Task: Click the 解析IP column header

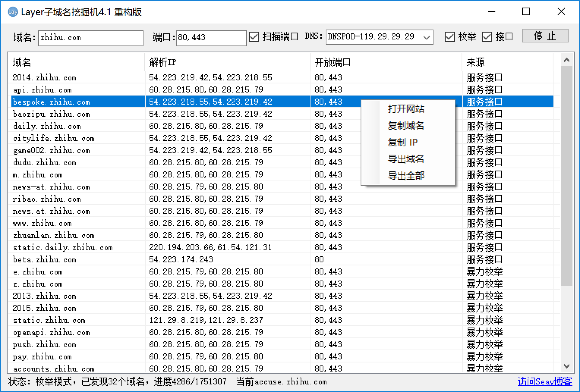Action: [227, 62]
